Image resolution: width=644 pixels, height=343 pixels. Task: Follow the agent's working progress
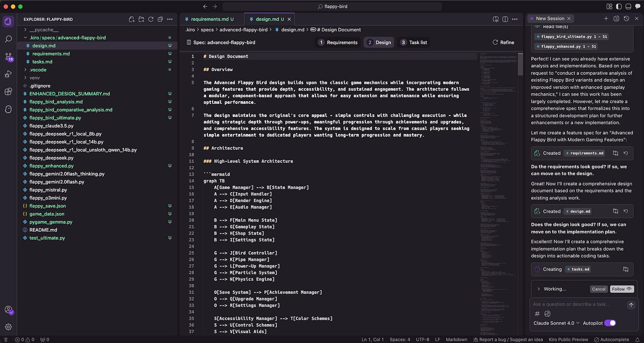click(x=622, y=289)
